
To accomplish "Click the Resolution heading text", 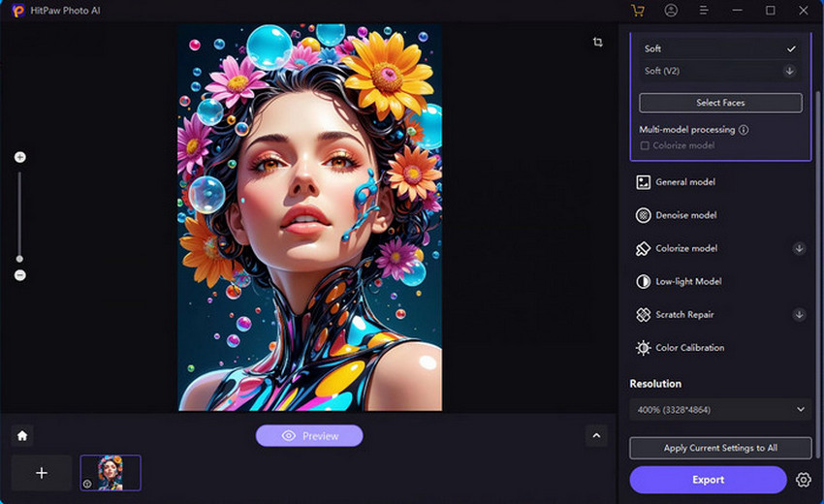I will 655,384.
